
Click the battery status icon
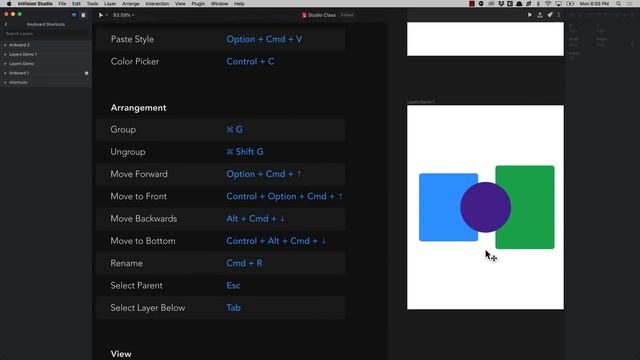pyautogui.click(x=570, y=4)
